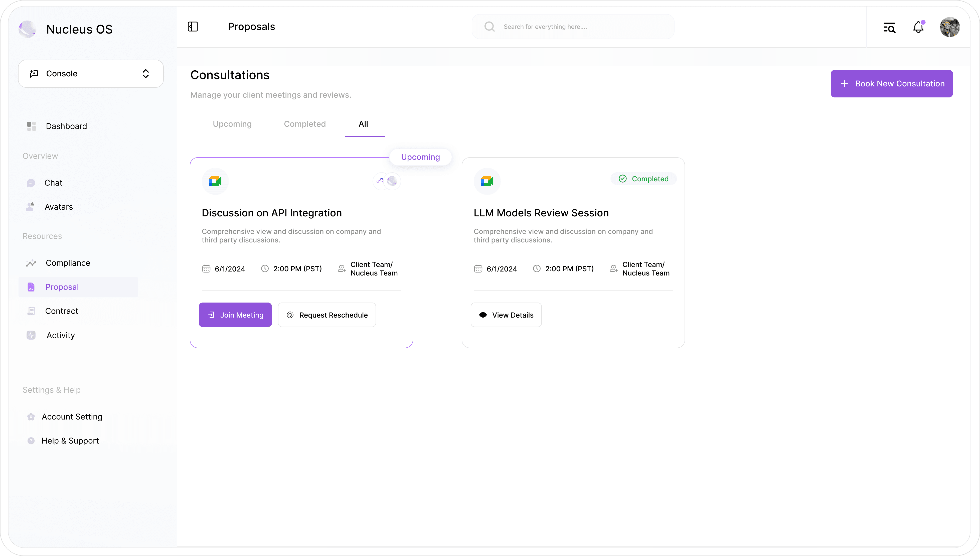Collapse the sidebar panel icon
Viewport: 980px width, 556px height.
[x=193, y=27]
